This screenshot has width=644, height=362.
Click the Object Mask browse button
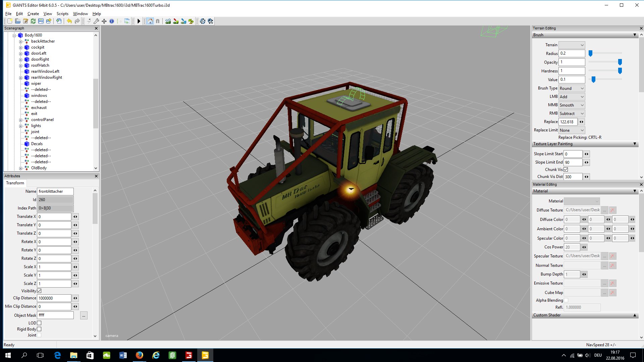pyautogui.click(x=84, y=315)
